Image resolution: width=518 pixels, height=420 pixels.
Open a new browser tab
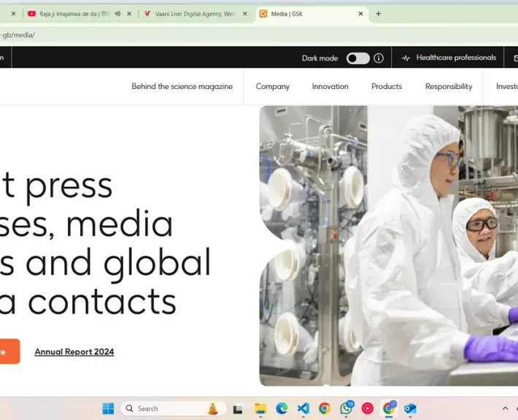tap(378, 14)
